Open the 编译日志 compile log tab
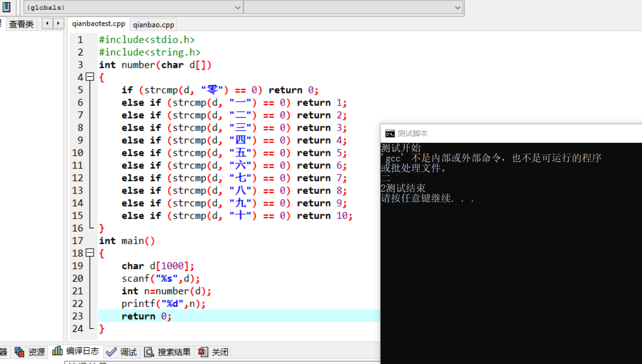 [x=76, y=351]
